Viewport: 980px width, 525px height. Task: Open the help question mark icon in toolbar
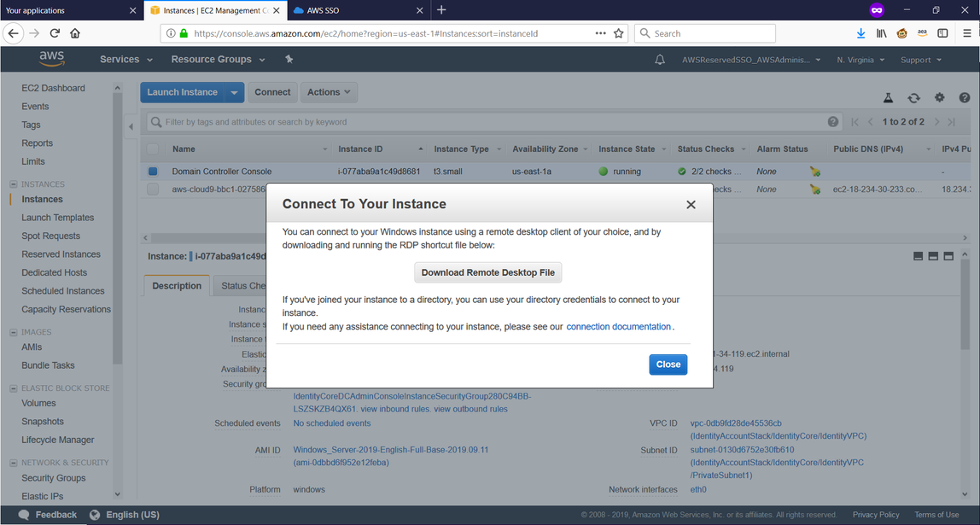[x=965, y=97]
